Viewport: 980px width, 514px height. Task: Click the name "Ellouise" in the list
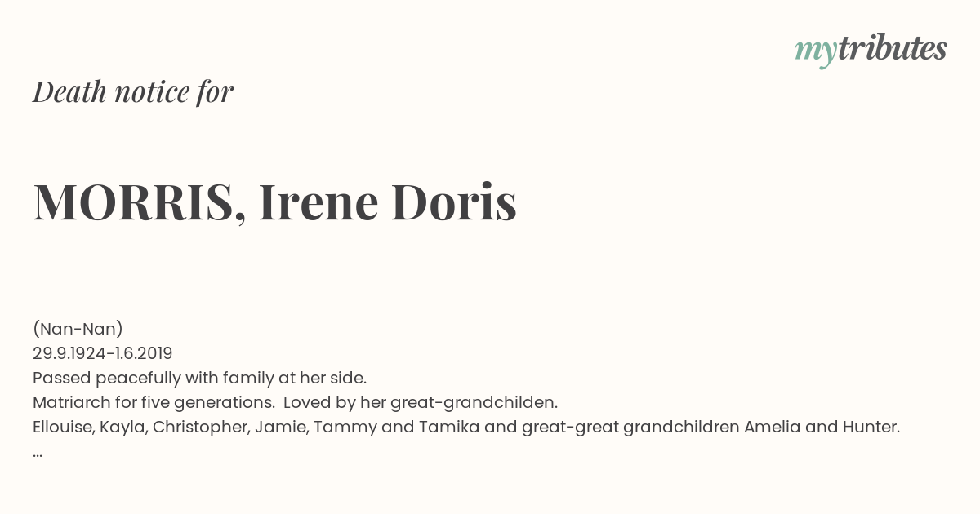pos(64,427)
